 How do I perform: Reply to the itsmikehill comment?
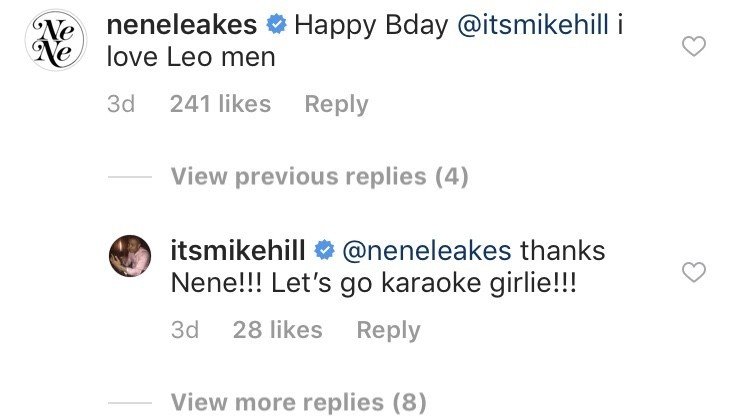coord(388,330)
